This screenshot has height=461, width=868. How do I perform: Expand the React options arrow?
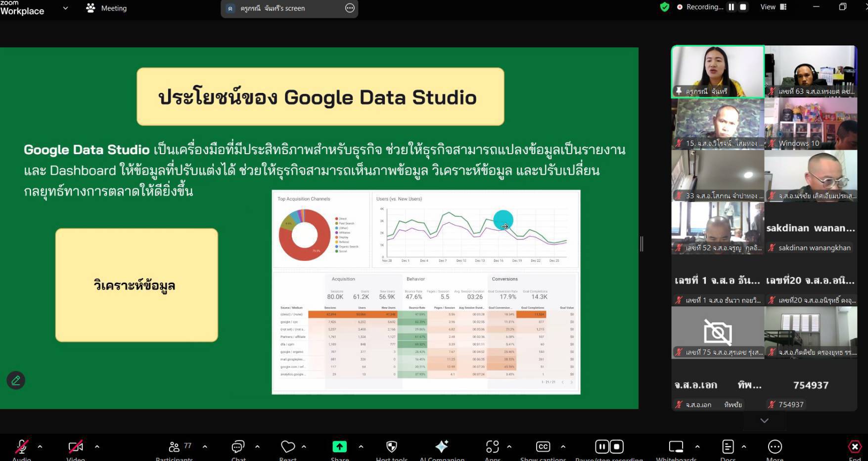(x=304, y=447)
